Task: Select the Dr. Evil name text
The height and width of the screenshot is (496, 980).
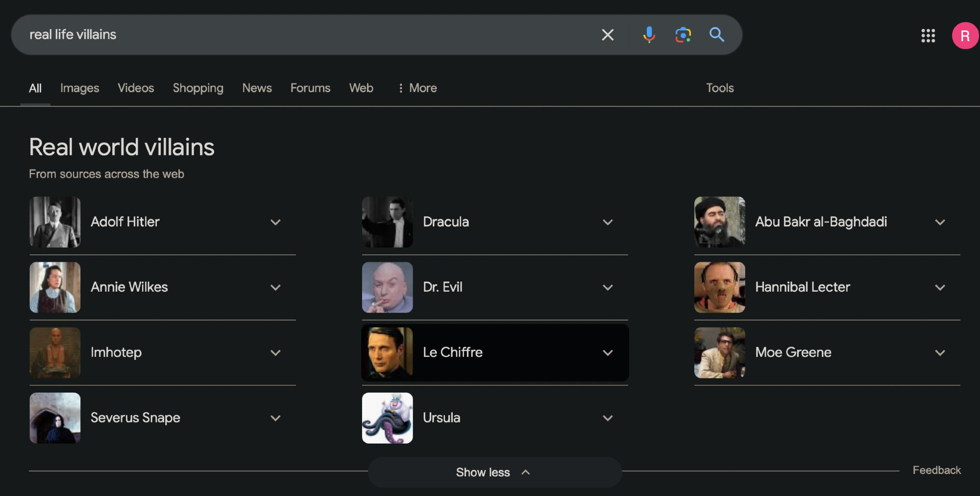Action: (x=442, y=287)
